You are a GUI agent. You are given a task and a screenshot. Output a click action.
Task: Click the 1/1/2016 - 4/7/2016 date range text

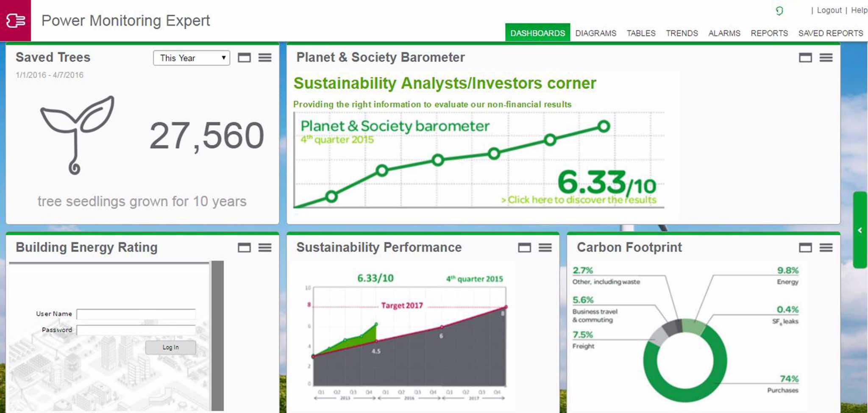click(50, 75)
